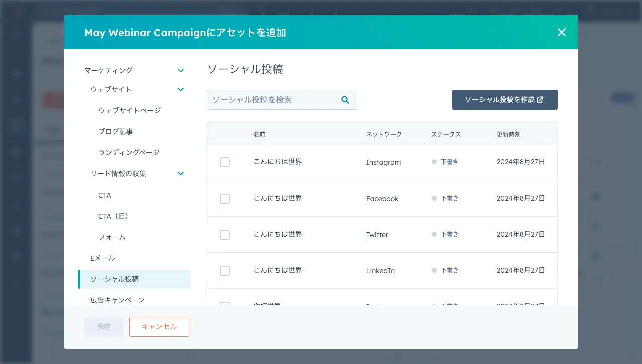Select ブログ記事 in the sidebar
Screen dimensions: 642x364
tap(116, 131)
